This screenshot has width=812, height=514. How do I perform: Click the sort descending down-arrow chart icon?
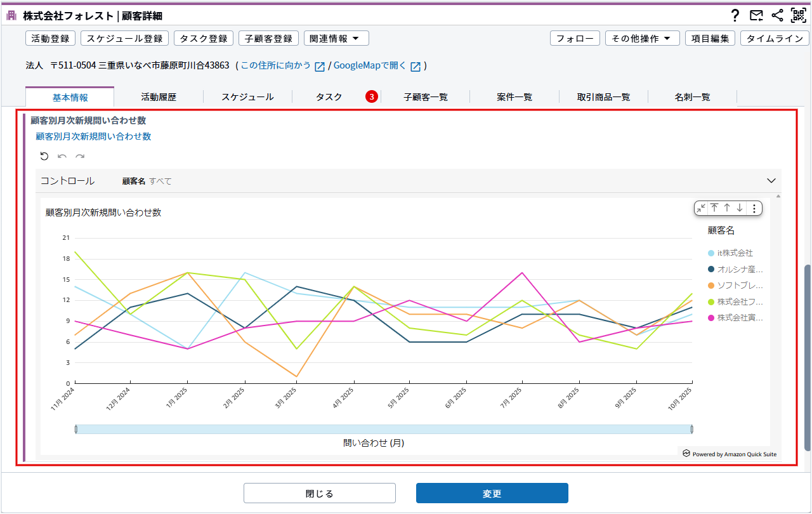(x=739, y=208)
